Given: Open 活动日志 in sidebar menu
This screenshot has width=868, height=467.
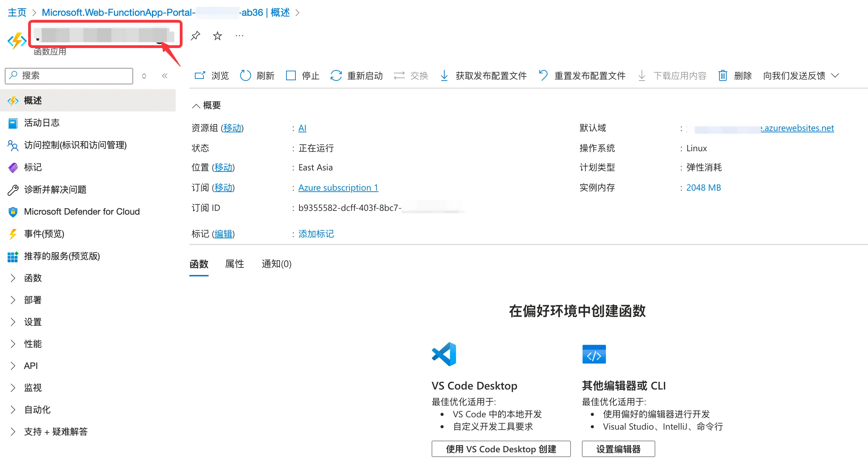Looking at the screenshot, I should [42, 123].
